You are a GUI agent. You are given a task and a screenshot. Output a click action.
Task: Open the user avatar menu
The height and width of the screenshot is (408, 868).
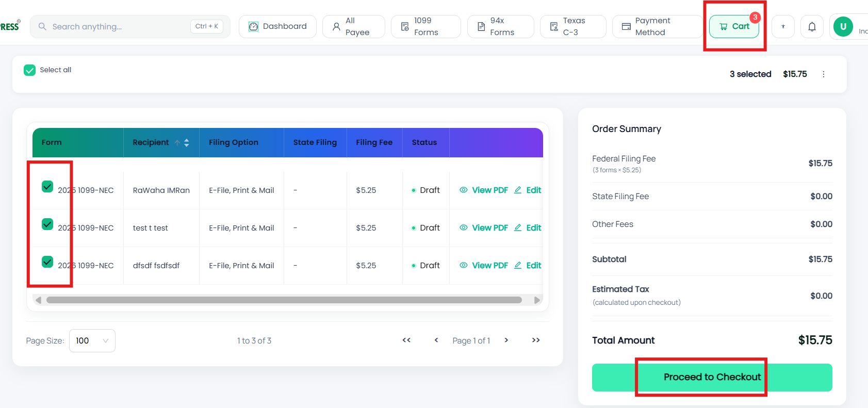pyautogui.click(x=843, y=26)
